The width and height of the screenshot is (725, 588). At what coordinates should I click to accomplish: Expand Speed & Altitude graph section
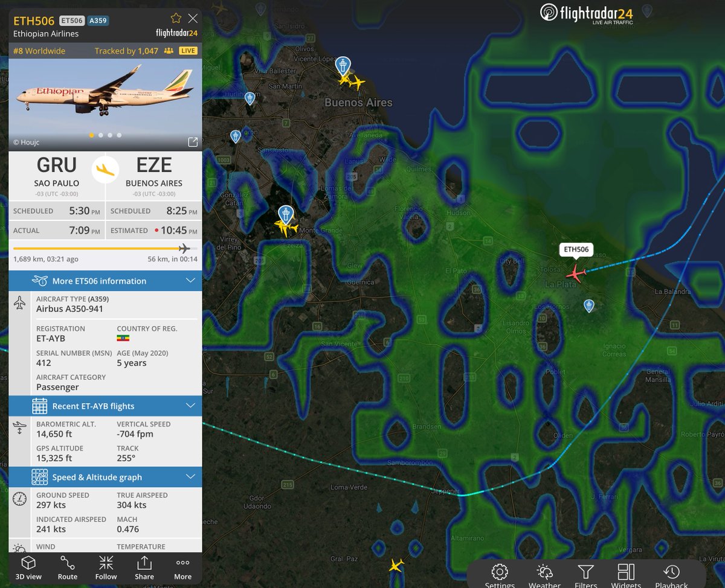click(105, 477)
